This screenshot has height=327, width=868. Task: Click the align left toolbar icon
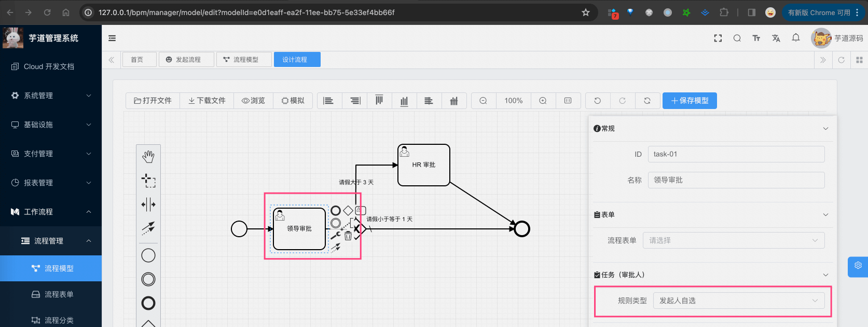click(x=328, y=101)
